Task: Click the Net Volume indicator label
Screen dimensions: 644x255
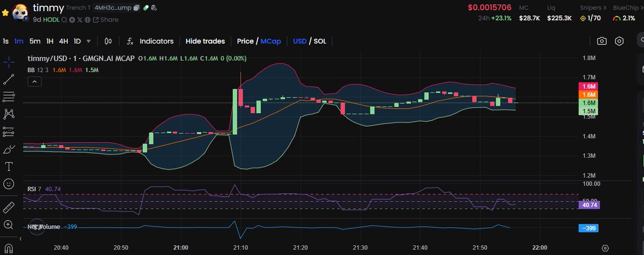Action: click(44, 227)
